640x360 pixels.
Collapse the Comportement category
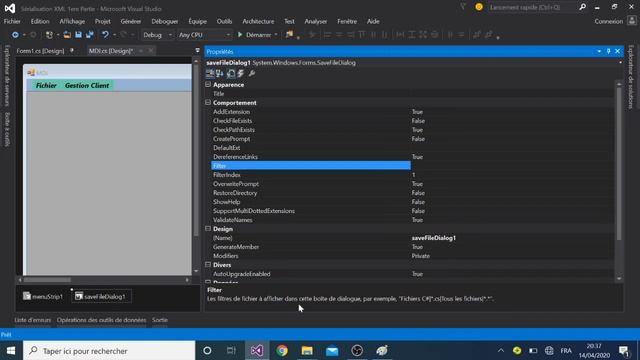208,102
